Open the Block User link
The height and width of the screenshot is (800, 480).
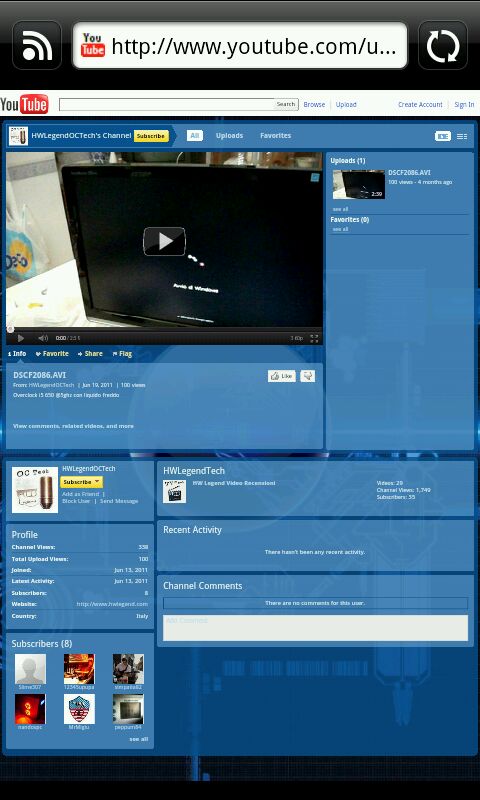point(76,501)
